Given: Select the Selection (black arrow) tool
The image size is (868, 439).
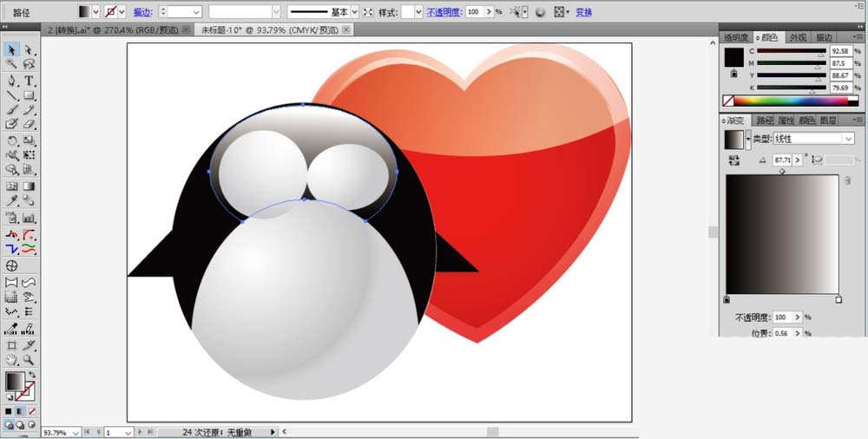Looking at the screenshot, I should coord(11,49).
